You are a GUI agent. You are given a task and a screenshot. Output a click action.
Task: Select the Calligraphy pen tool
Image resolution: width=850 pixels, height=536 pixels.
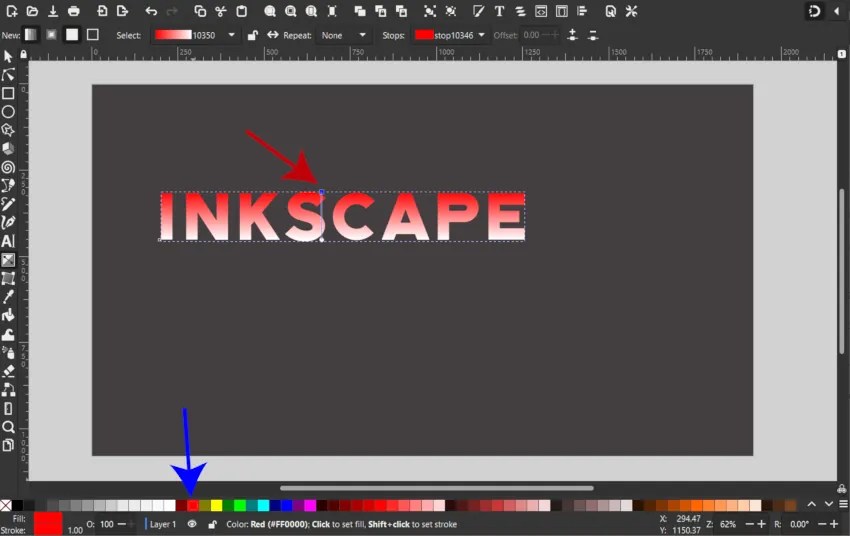pos(8,222)
